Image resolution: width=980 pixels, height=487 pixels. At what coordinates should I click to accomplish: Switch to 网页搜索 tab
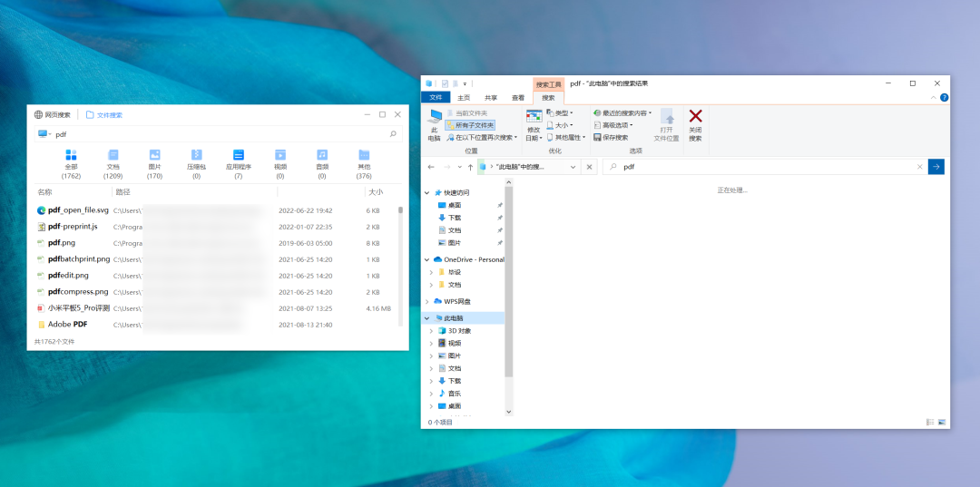pyautogui.click(x=53, y=115)
